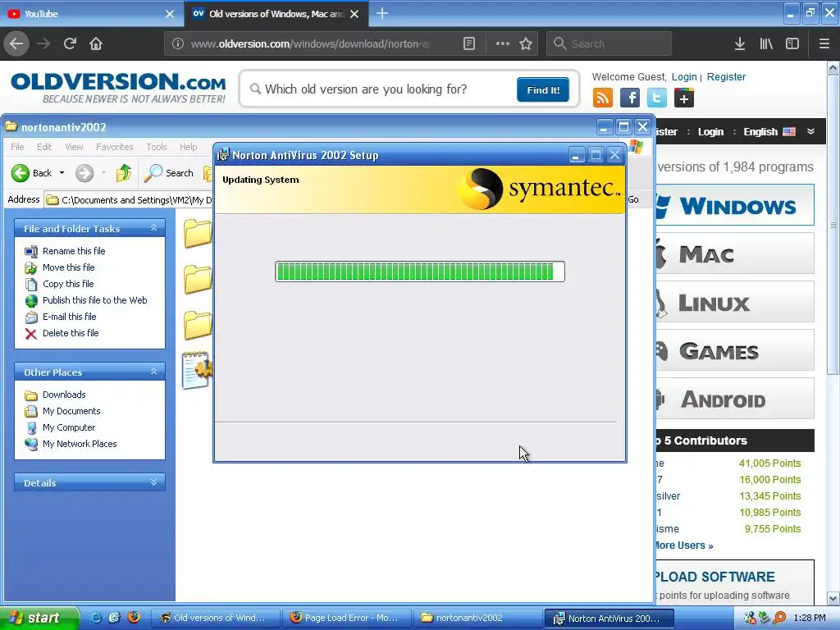The image size is (840, 630).
Task: Open Search in Explorer toolbar
Action: click(x=169, y=173)
